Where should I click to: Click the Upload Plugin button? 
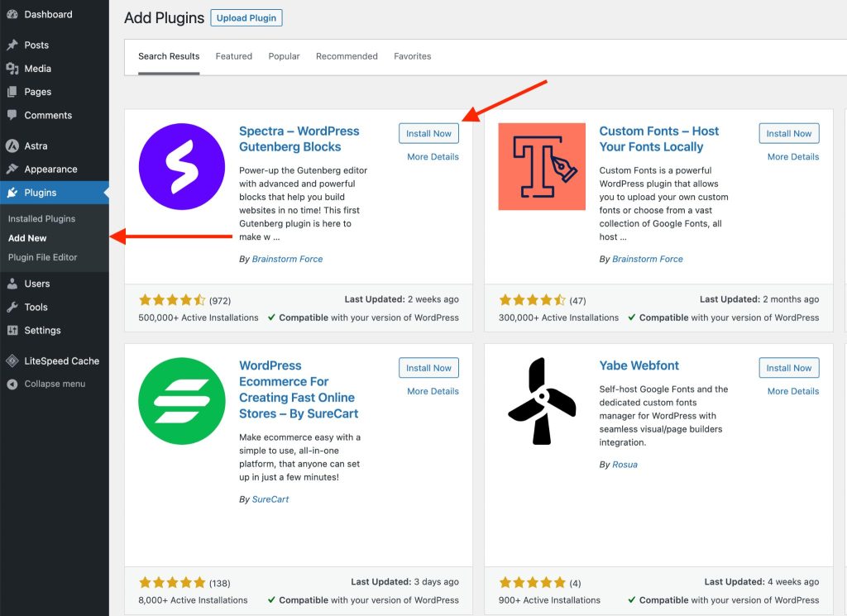246,18
